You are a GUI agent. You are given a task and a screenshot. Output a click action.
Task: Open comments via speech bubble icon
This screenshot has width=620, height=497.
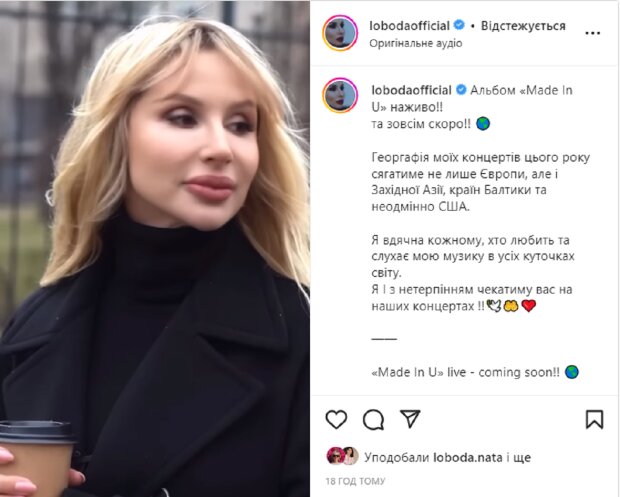tap(373, 420)
